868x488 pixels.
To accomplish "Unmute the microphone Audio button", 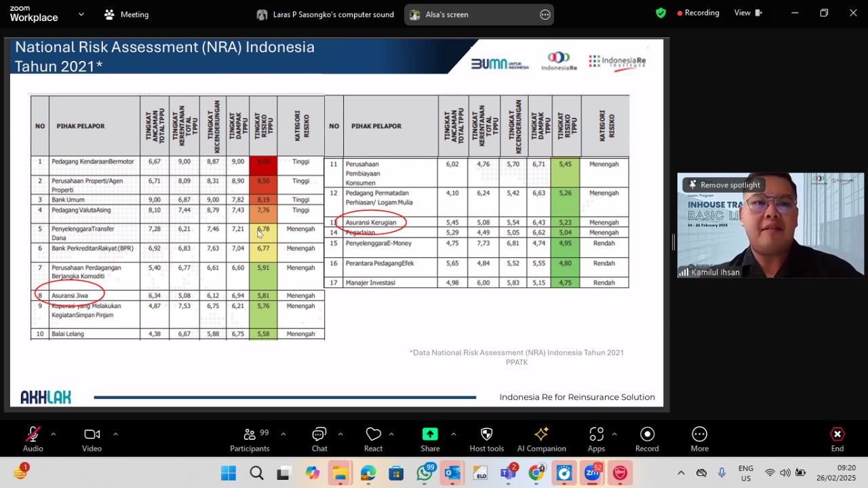I will 33,439.
